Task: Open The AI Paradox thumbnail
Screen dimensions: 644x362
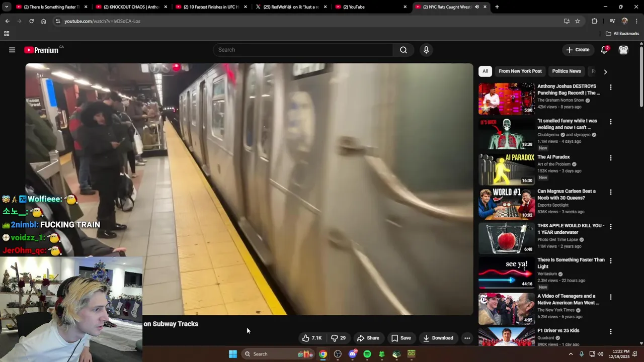Action: coord(507,169)
